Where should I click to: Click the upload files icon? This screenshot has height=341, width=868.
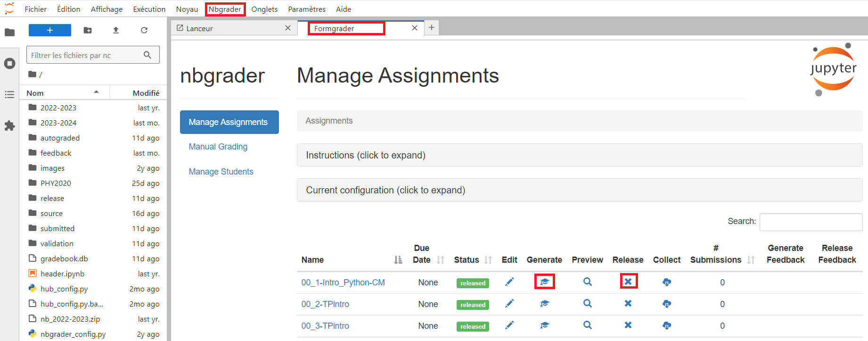point(116,30)
